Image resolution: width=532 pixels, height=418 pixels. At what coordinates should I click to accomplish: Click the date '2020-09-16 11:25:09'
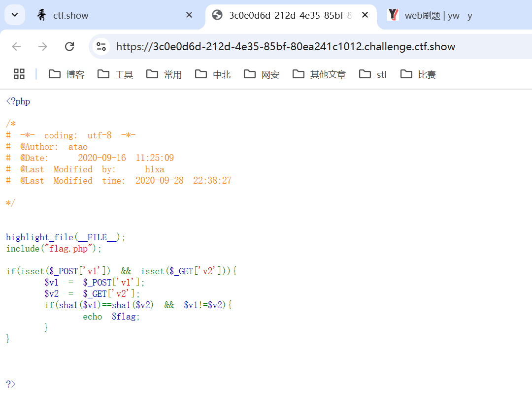126,158
